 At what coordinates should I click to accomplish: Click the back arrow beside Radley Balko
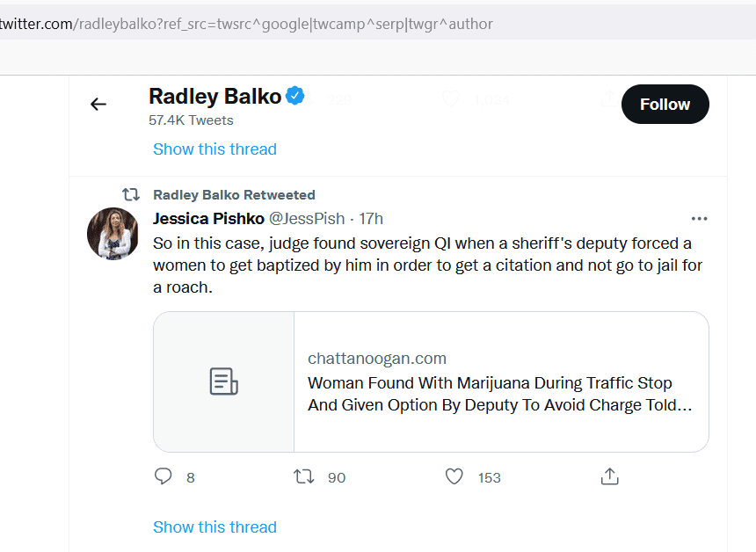click(x=98, y=104)
